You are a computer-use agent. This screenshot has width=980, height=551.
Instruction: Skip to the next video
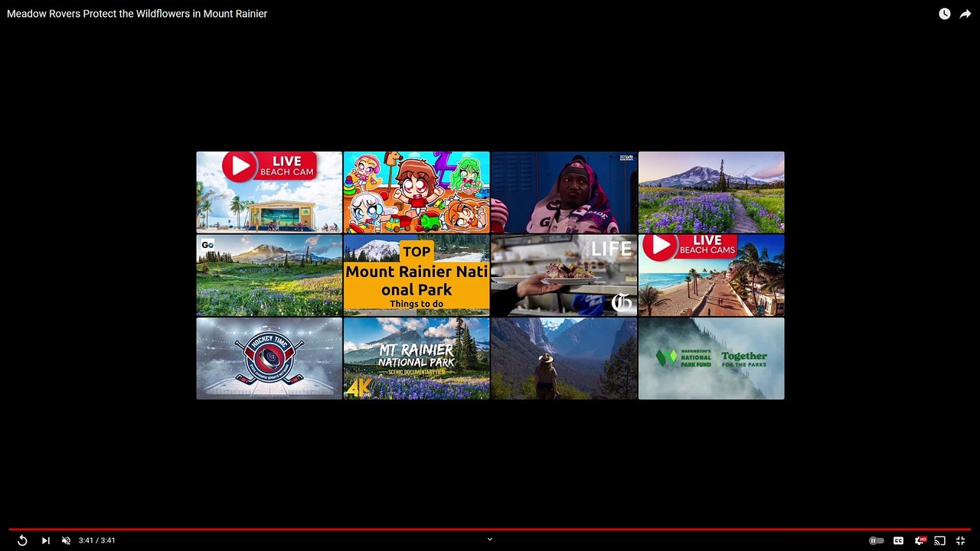pos(45,540)
